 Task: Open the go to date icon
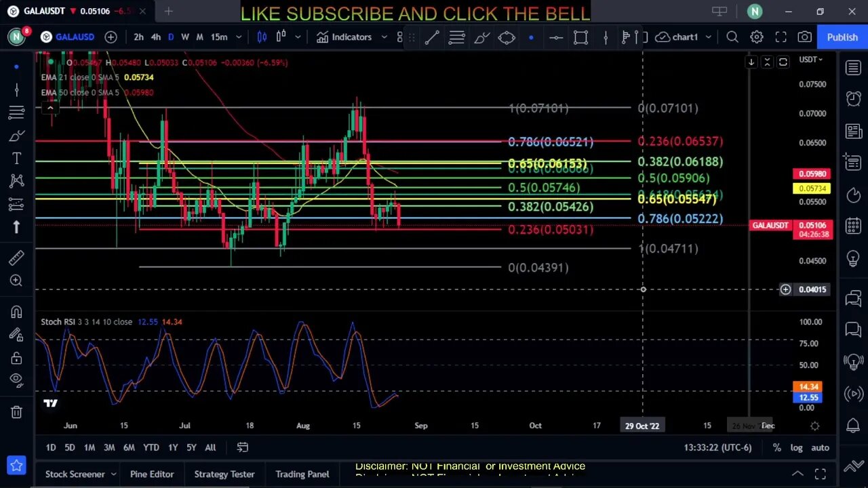(243, 447)
